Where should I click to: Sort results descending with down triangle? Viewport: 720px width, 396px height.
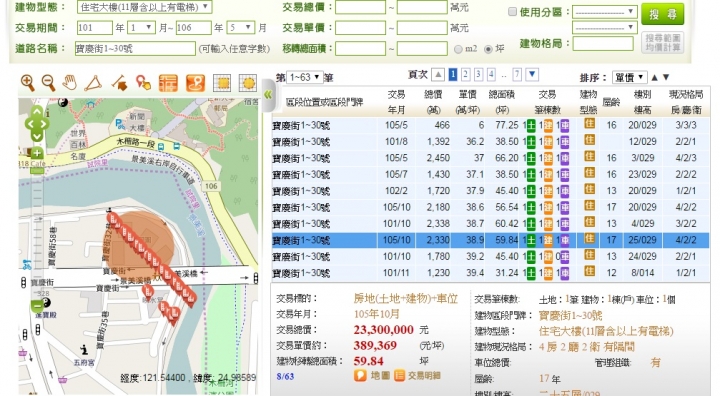(x=666, y=78)
